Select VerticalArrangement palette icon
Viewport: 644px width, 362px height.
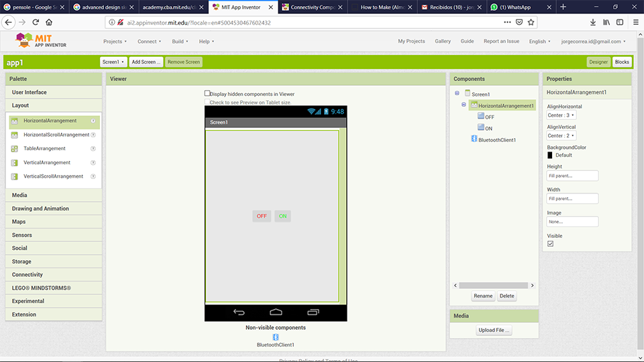[x=14, y=162]
